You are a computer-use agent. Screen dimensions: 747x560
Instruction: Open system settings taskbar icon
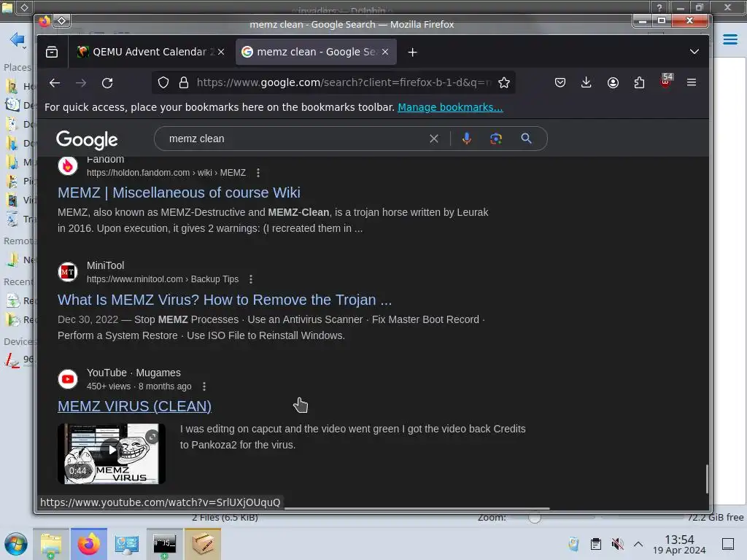pyautogui.click(x=127, y=544)
